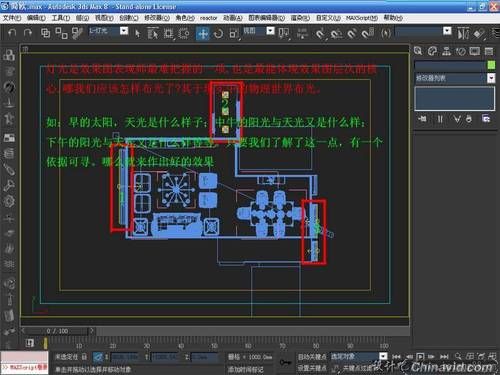Switch to the Hierarchy command panel tab
This screenshot has height=375, width=500.
coord(446,51)
